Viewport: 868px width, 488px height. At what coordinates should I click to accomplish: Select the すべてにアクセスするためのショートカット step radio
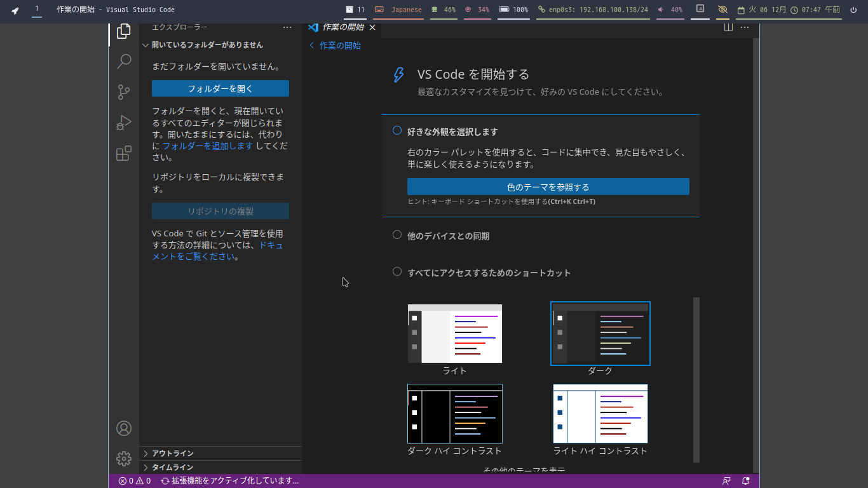point(397,271)
